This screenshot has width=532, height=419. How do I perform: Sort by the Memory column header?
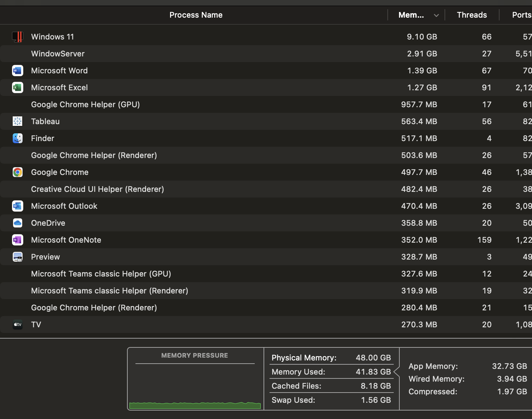(x=411, y=15)
